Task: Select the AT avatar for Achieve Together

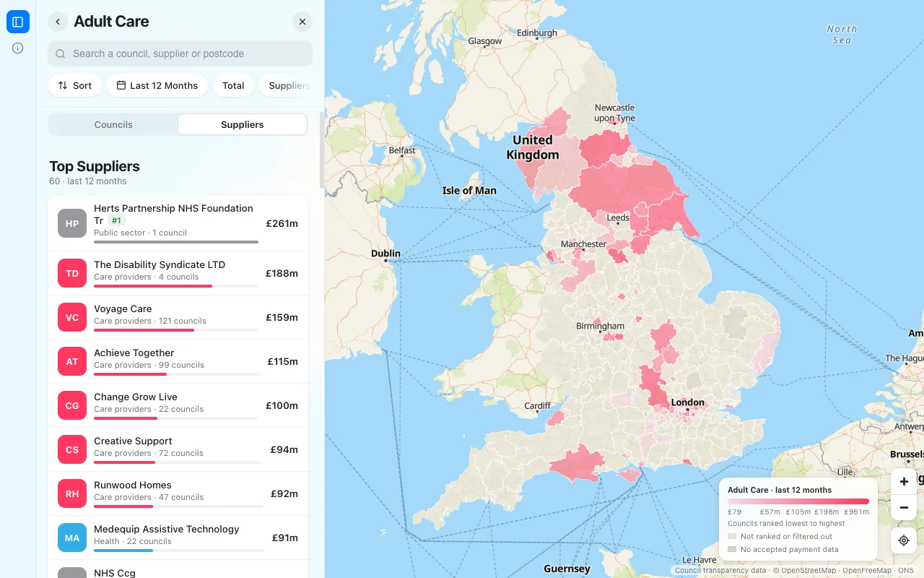Action: (72, 361)
